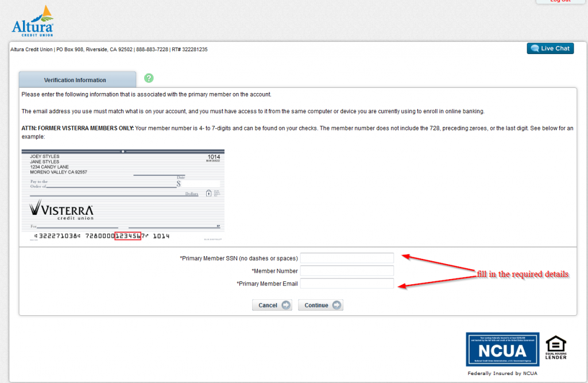Click the red-boxed member number on the check
The image size is (588, 383).
127,236
